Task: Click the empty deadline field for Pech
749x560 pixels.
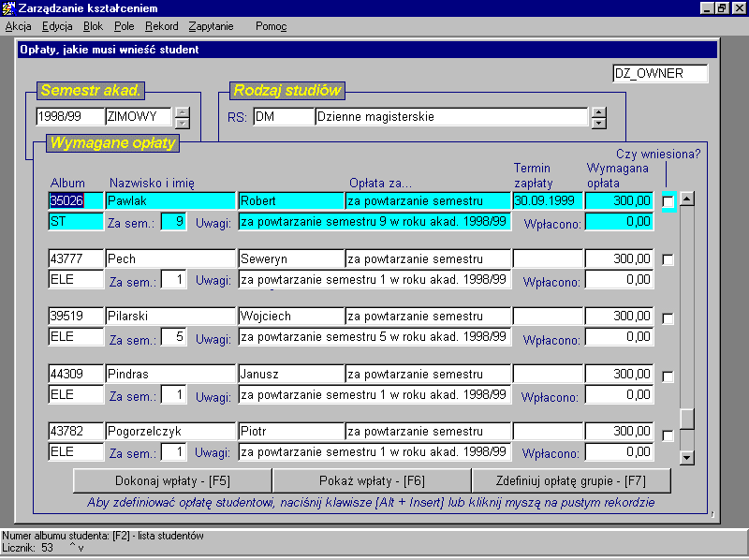Action: pos(548,258)
